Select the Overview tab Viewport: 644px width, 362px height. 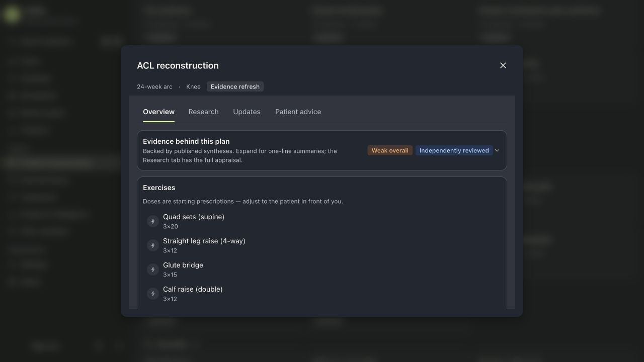point(158,112)
